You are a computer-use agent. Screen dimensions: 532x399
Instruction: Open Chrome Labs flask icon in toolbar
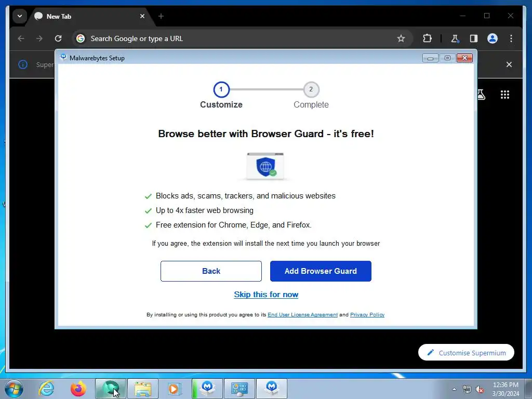[x=455, y=38]
